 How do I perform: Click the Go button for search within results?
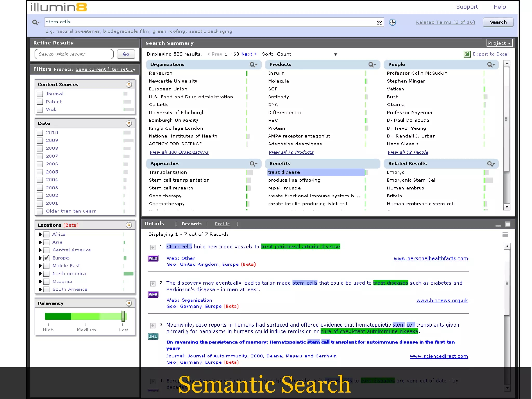(x=126, y=54)
